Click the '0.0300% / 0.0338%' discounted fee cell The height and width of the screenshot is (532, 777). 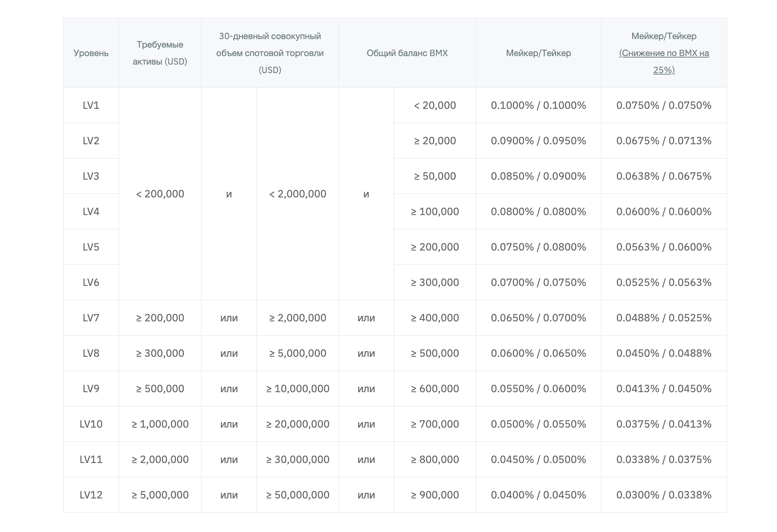[x=663, y=495]
